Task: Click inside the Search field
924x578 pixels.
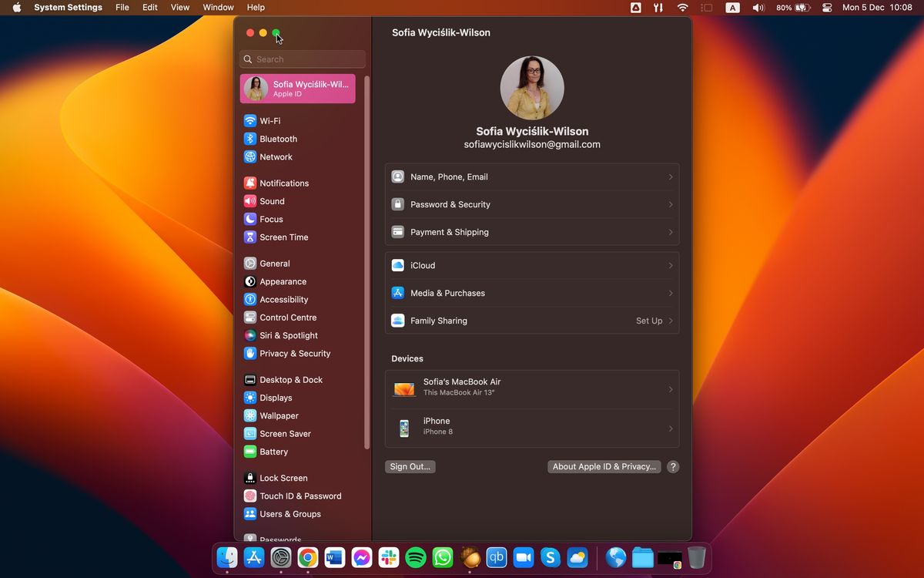Action: (302, 59)
